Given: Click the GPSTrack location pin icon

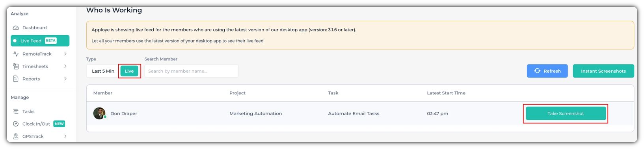Looking at the screenshot, I should point(16,136).
